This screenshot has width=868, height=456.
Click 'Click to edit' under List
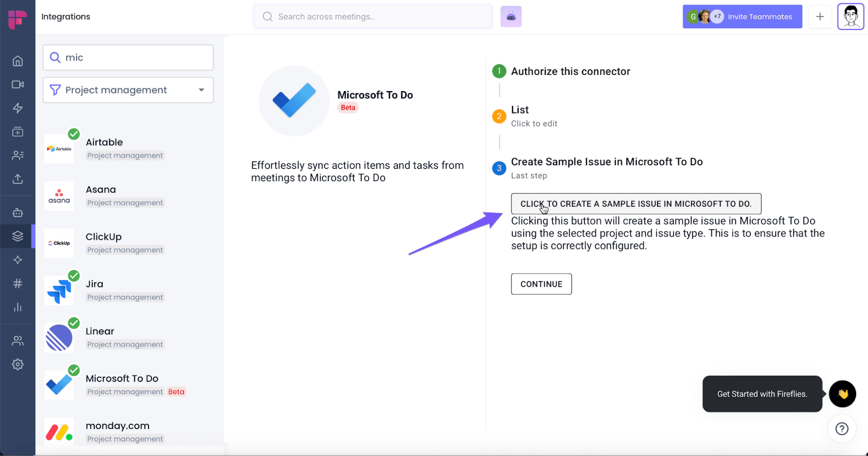[534, 124]
